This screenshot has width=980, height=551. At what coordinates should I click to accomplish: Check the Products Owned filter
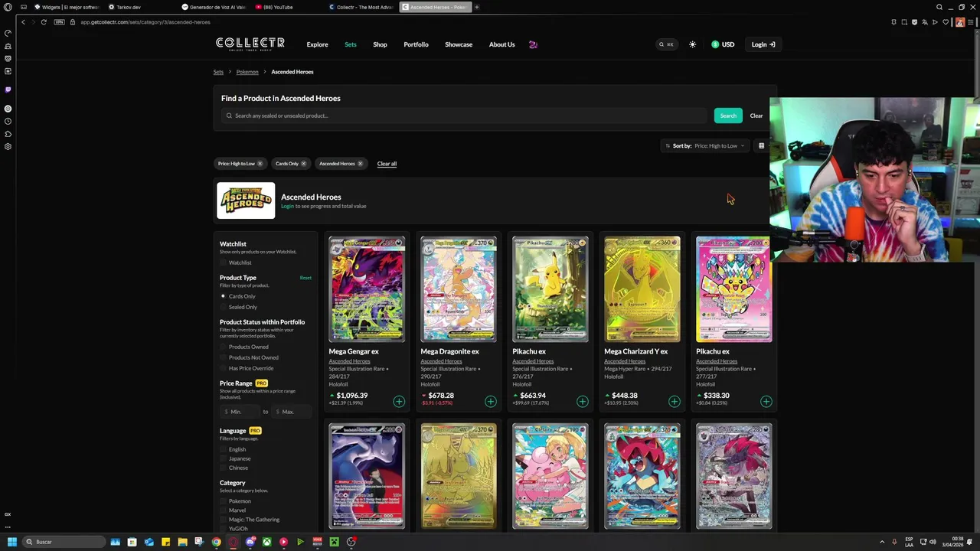click(x=224, y=347)
